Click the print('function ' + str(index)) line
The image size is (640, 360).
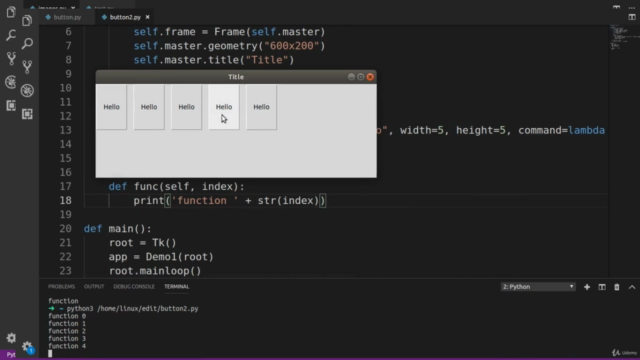(229, 201)
